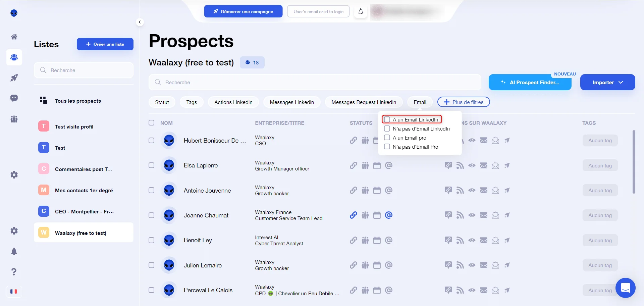
Task: Click the prospects table vertical scrollbar
Action: pos(634,162)
